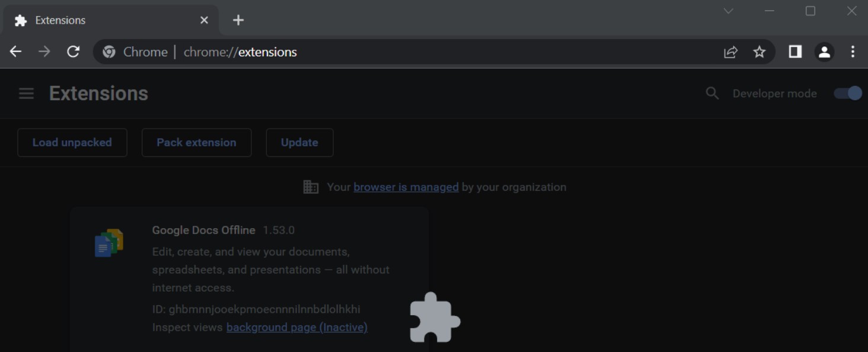Open background page (Inactive) link

pyautogui.click(x=297, y=327)
